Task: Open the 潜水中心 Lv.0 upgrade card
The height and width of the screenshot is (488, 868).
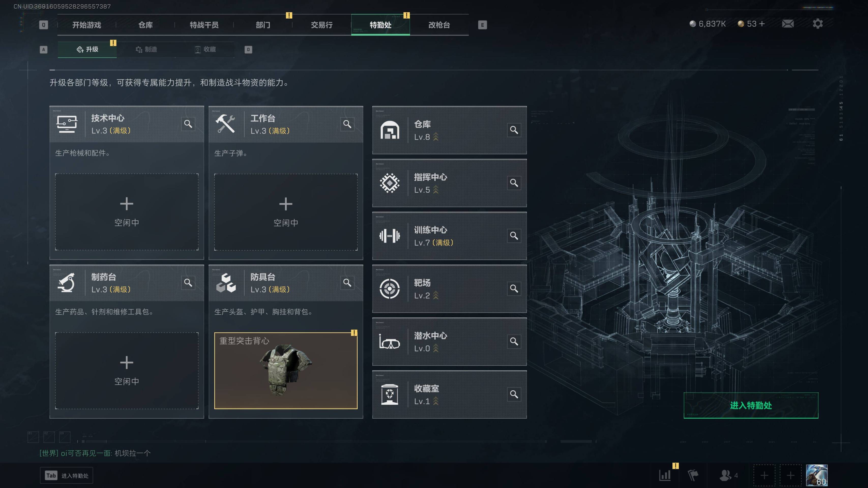Action: pos(449,342)
